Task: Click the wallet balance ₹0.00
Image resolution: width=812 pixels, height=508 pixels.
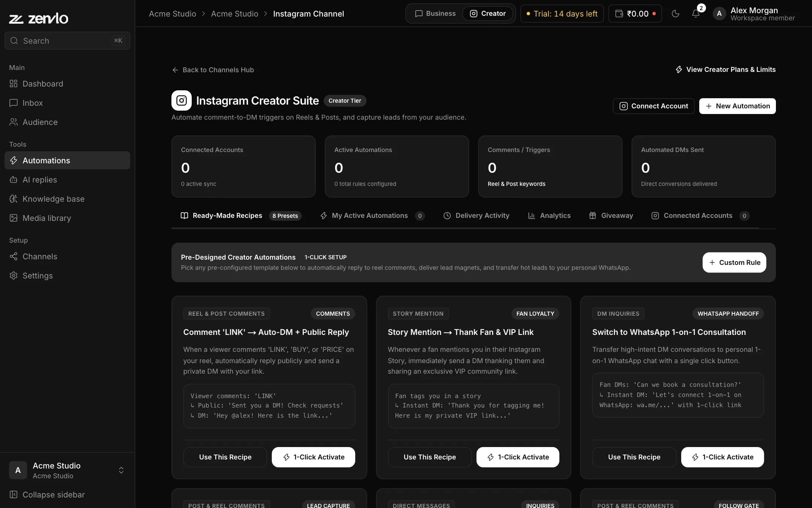Action: click(x=635, y=14)
